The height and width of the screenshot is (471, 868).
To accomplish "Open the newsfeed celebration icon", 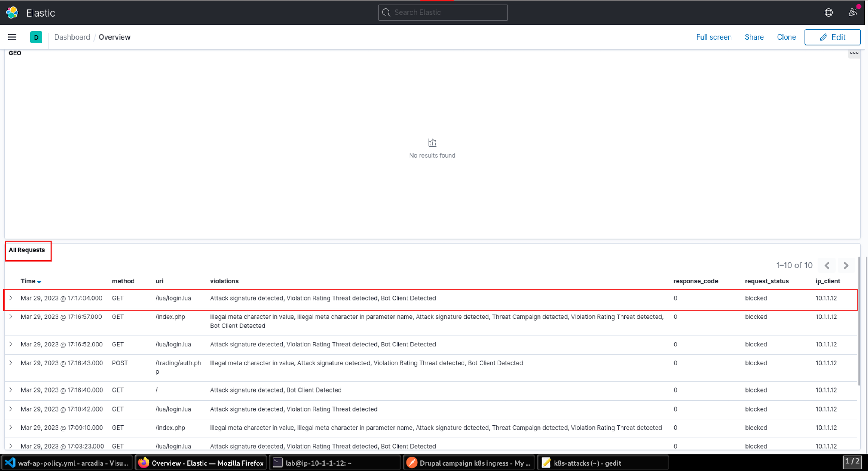I will coord(853,12).
